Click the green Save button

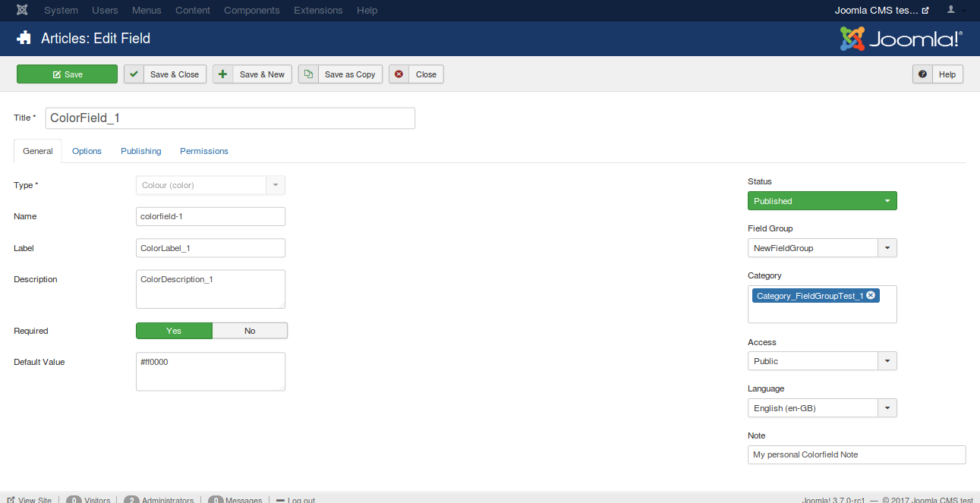(68, 74)
